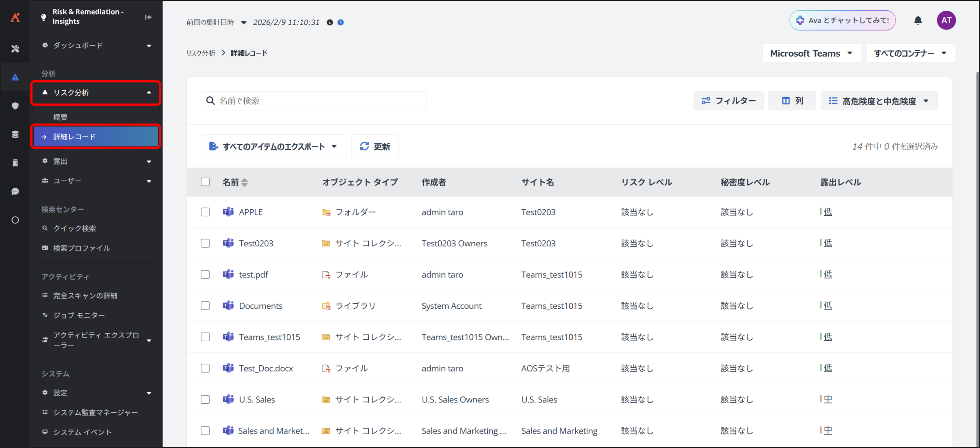
Task: Click the info icon beside the timestamp
Action: (x=330, y=23)
